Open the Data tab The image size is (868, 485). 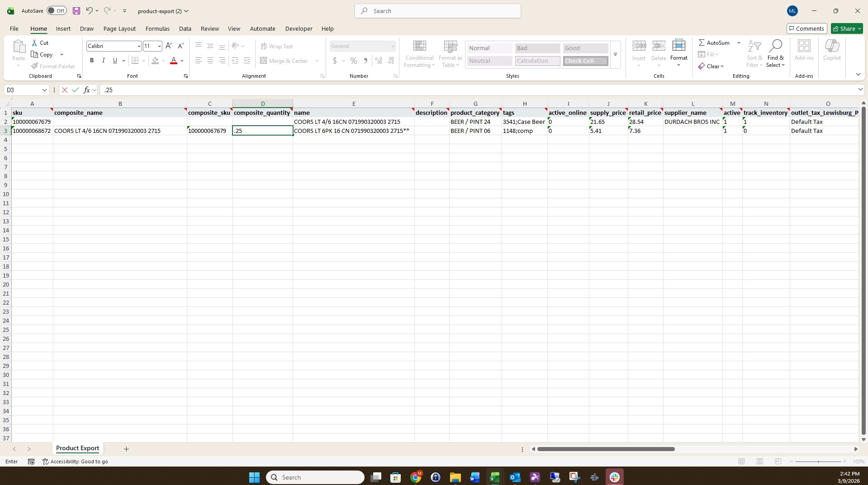pyautogui.click(x=185, y=28)
